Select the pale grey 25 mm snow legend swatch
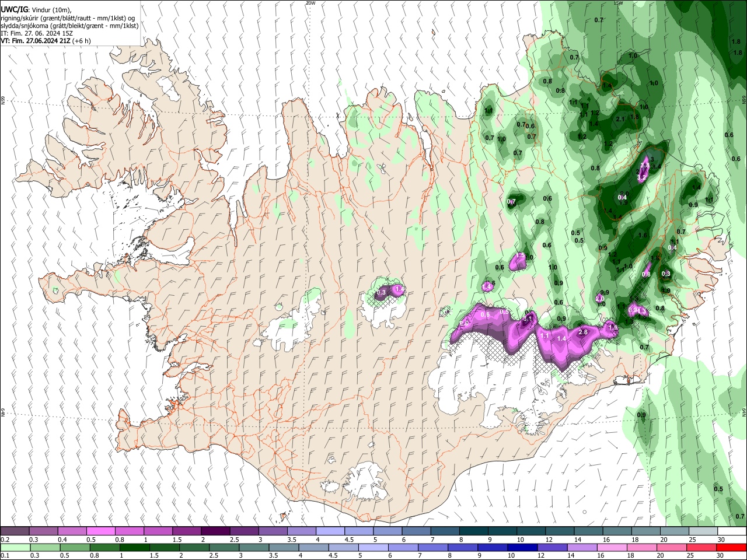 click(x=703, y=531)
